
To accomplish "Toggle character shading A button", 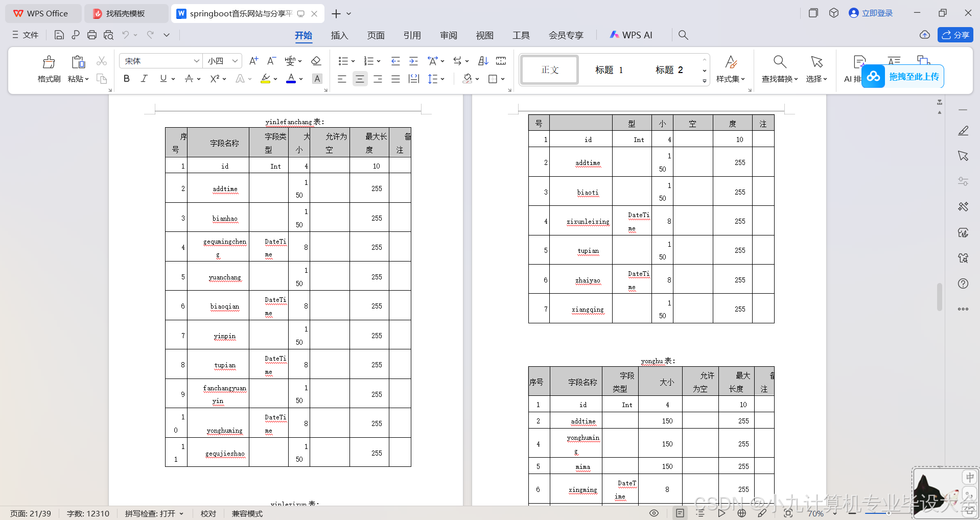I will point(317,79).
